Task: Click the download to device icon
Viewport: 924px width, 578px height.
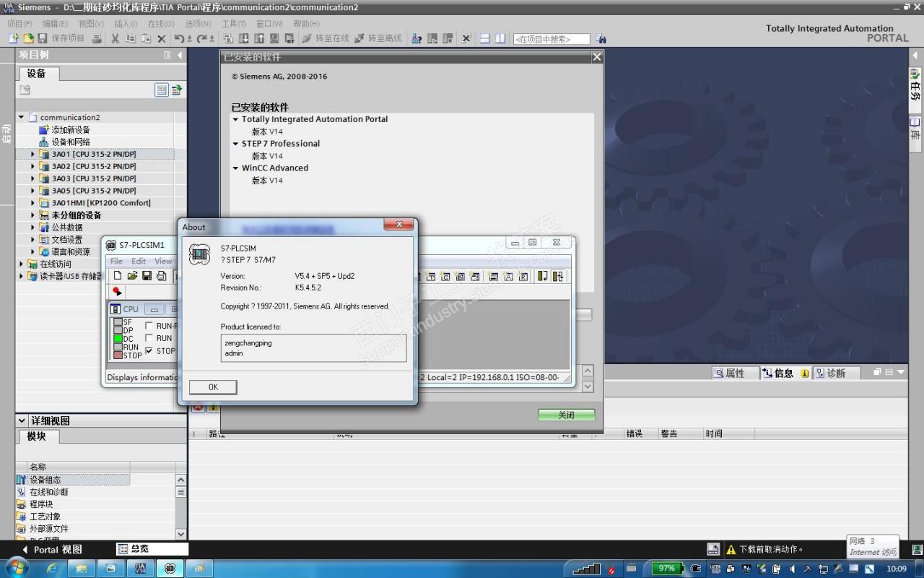Action: 243,38
